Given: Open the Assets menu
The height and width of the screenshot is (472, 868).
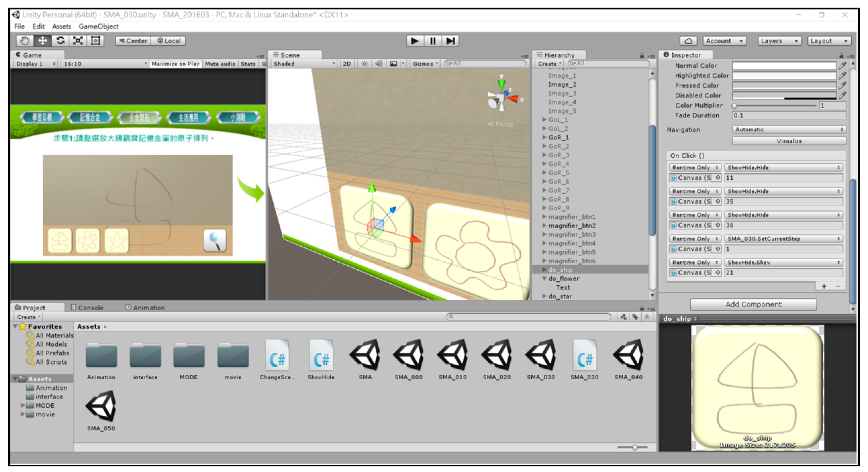Looking at the screenshot, I should 61,26.
